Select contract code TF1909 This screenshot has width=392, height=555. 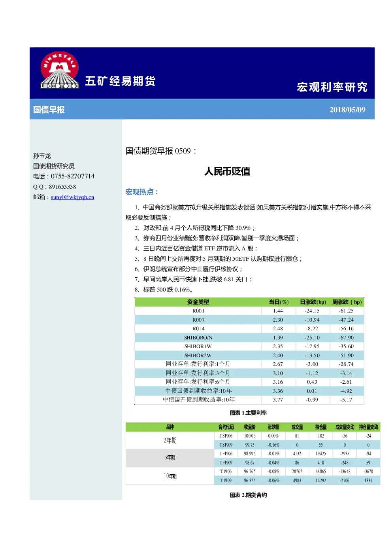pyautogui.click(x=226, y=463)
